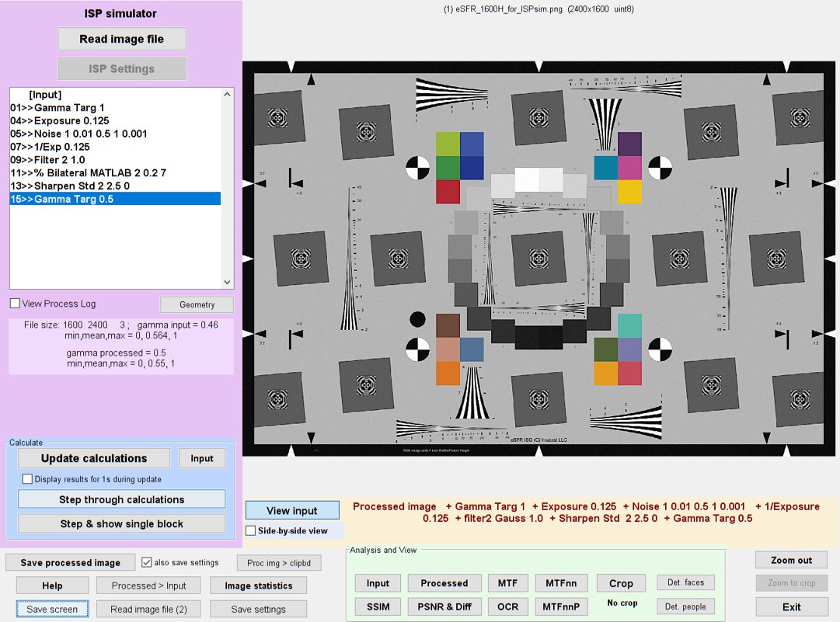
Task: Toggle Display results for 1s during update
Action: 28,479
